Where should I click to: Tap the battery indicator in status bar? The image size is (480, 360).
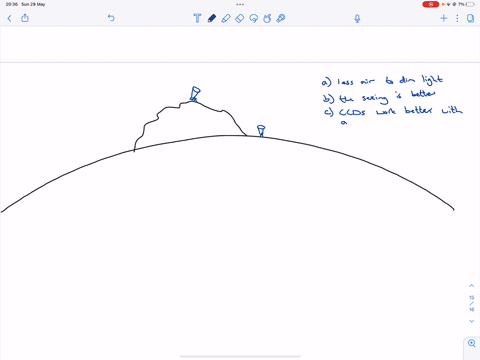click(x=470, y=4)
